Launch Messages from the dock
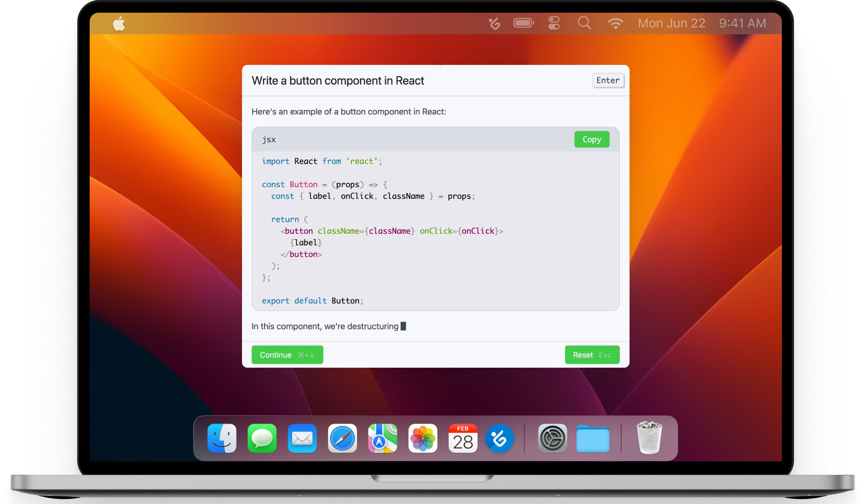Viewport: 865px width, 504px height. pos(262,438)
